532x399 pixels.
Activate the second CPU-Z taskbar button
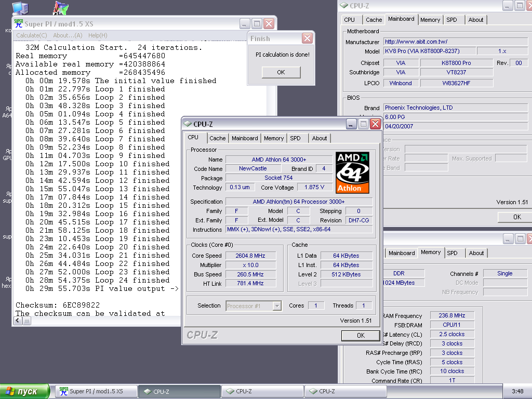[x=262, y=391]
